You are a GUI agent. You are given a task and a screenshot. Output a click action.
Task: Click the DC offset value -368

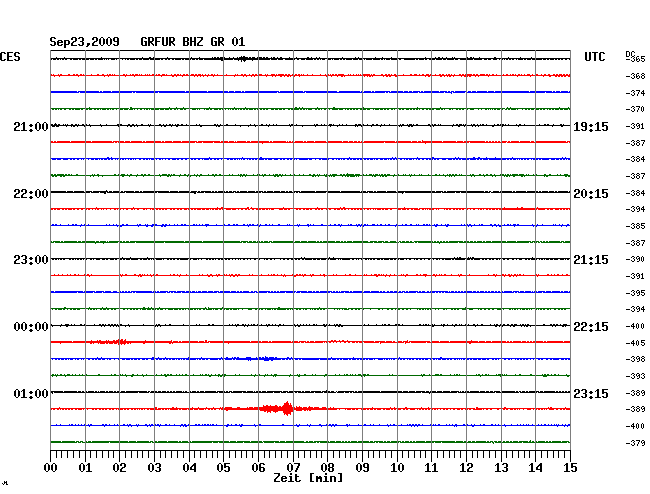pyautogui.click(x=635, y=76)
